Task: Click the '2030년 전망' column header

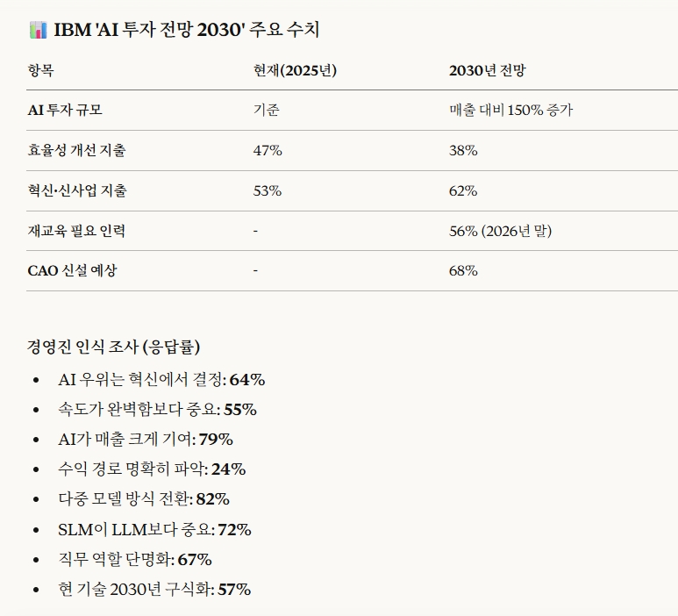Action: (x=487, y=71)
